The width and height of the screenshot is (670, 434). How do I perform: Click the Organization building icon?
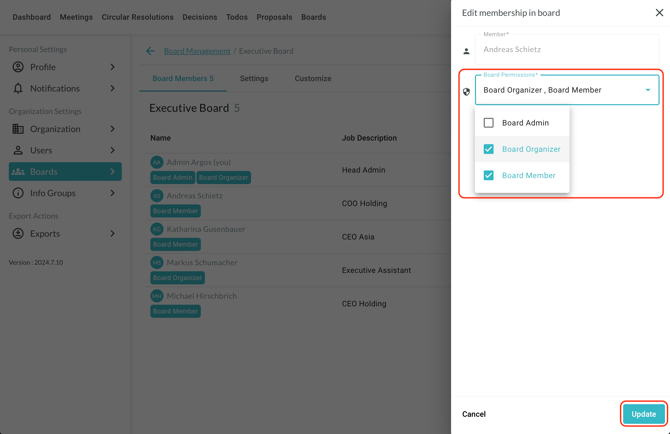point(18,129)
